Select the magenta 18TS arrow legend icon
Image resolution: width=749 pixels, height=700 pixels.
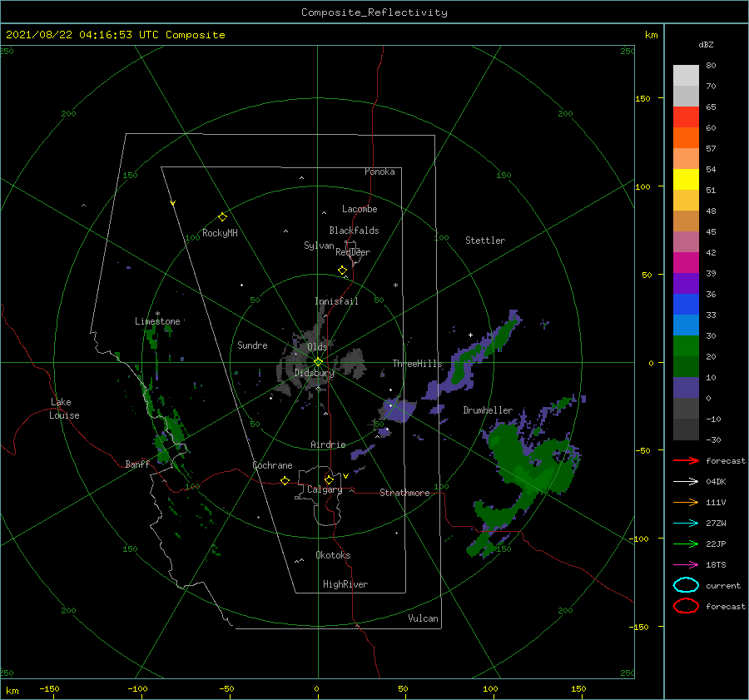tap(686, 565)
